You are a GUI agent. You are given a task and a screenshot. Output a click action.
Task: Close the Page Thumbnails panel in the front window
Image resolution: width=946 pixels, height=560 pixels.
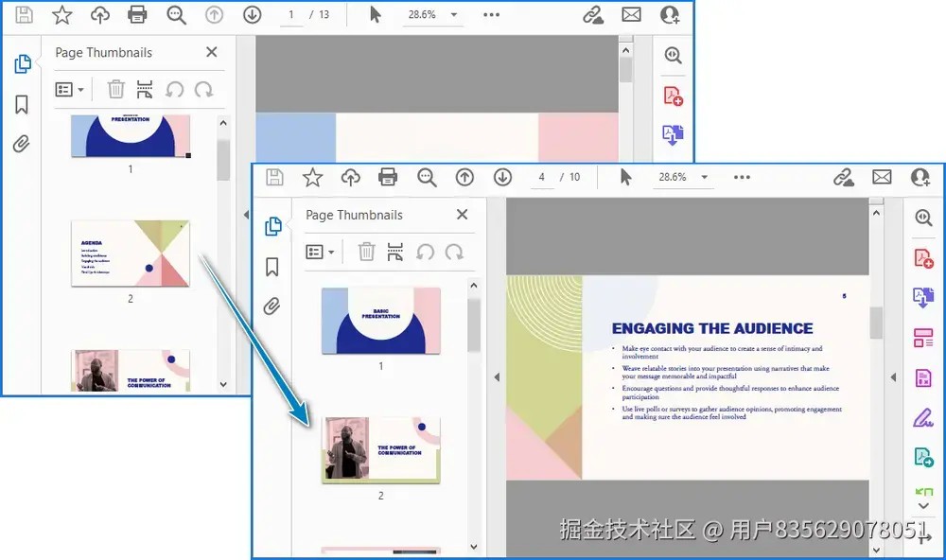point(462,215)
